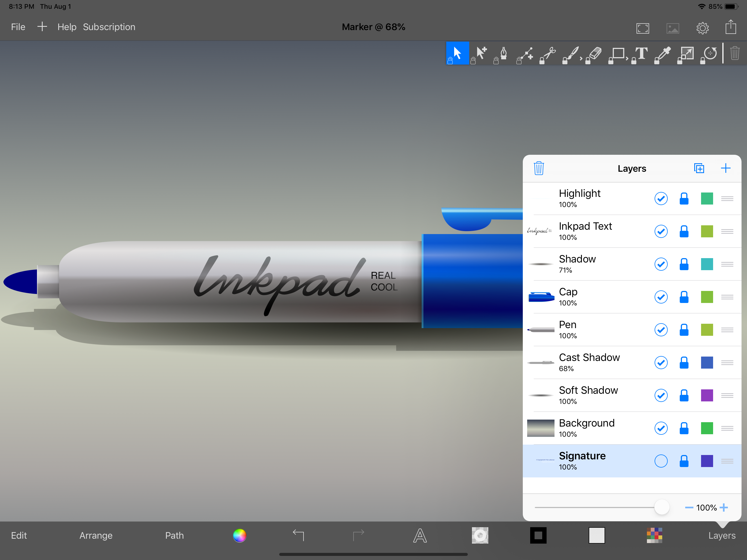Select the arrow Selection tool
The image size is (747, 560).
click(x=457, y=53)
